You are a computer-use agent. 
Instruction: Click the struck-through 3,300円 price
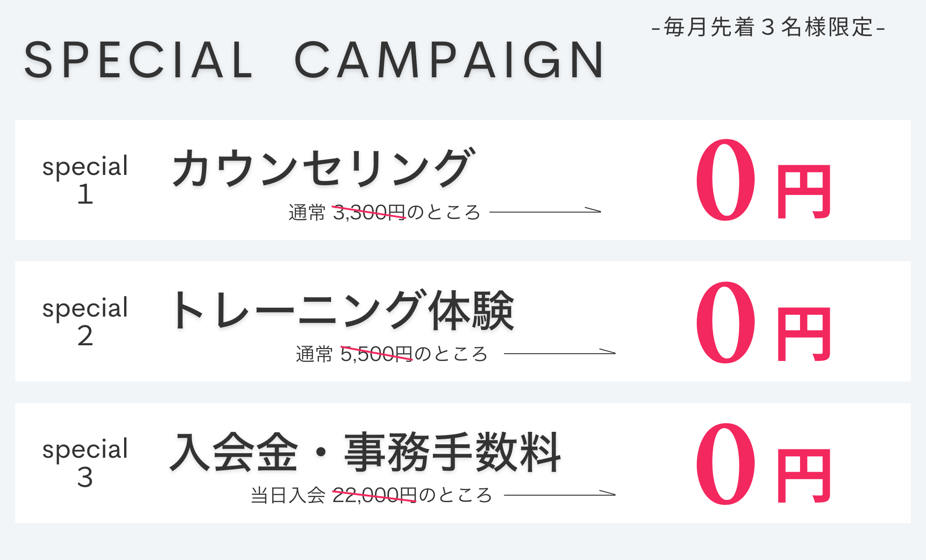point(369,212)
